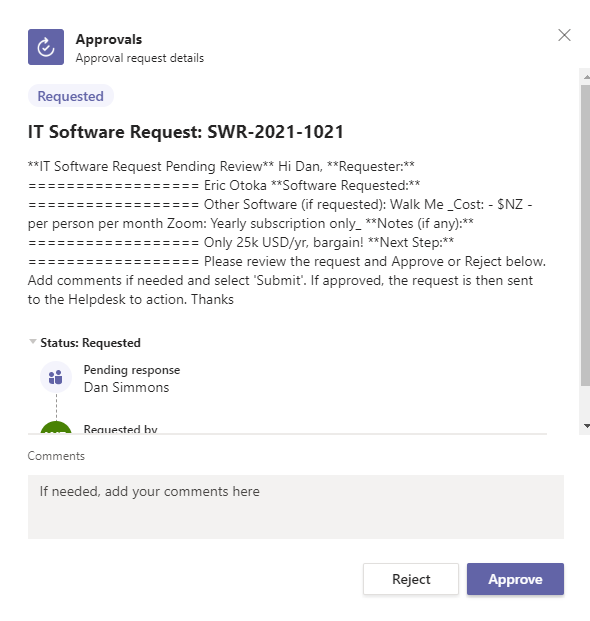Click the Dan Simmons approver name
The width and height of the screenshot is (590, 621).
(126, 387)
